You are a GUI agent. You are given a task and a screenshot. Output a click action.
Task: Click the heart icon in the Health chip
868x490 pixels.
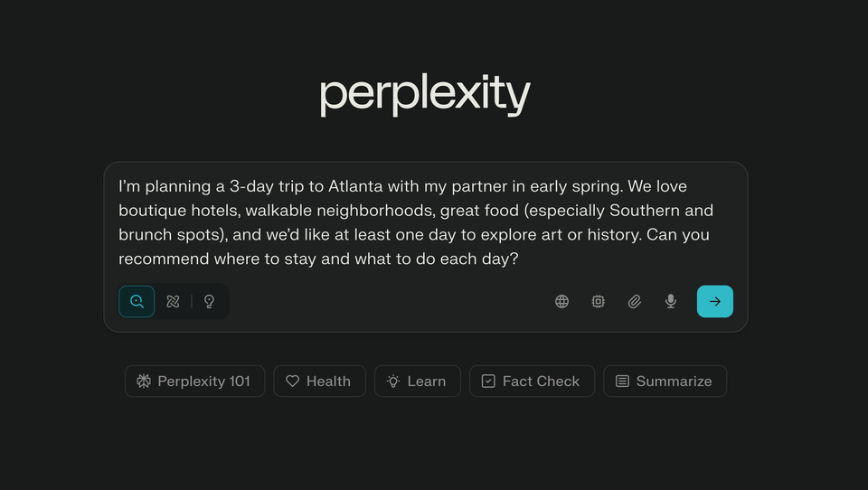(292, 382)
